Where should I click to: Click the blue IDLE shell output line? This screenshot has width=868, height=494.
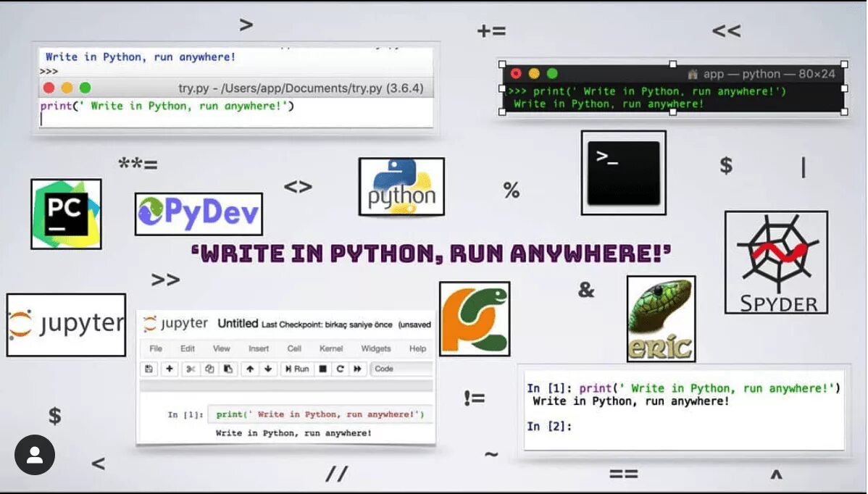coord(141,57)
